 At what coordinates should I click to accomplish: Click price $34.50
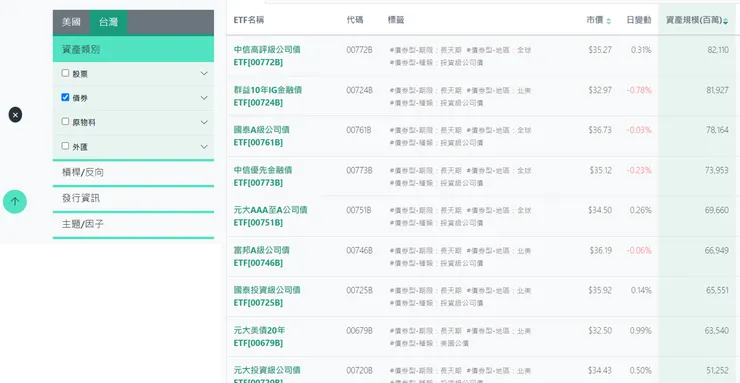(x=600, y=210)
